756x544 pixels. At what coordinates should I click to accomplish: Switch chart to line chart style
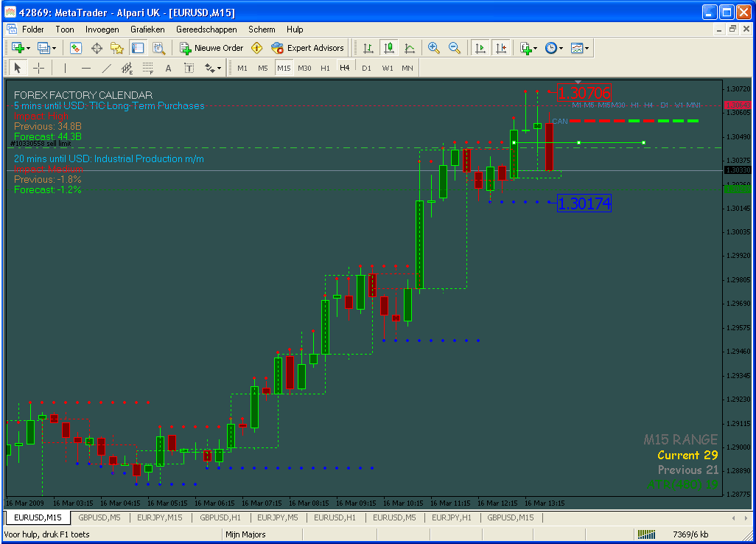(x=410, y=48)
